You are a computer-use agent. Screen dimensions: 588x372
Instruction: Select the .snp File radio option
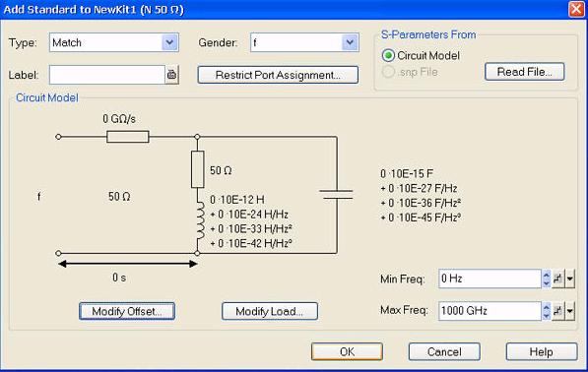(388, 72)
